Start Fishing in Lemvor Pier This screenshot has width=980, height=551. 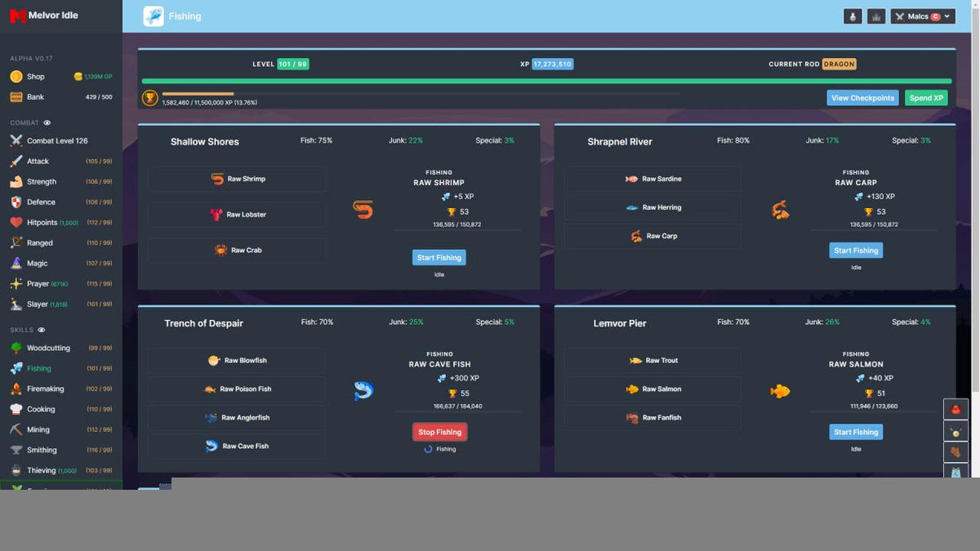pos(856,433)
